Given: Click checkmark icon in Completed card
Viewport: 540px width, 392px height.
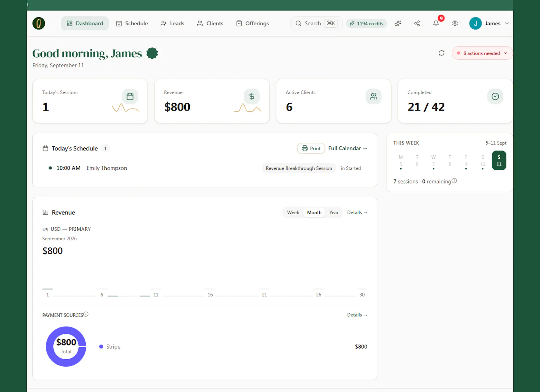Looking at the screenshot, I should (495, 96).
